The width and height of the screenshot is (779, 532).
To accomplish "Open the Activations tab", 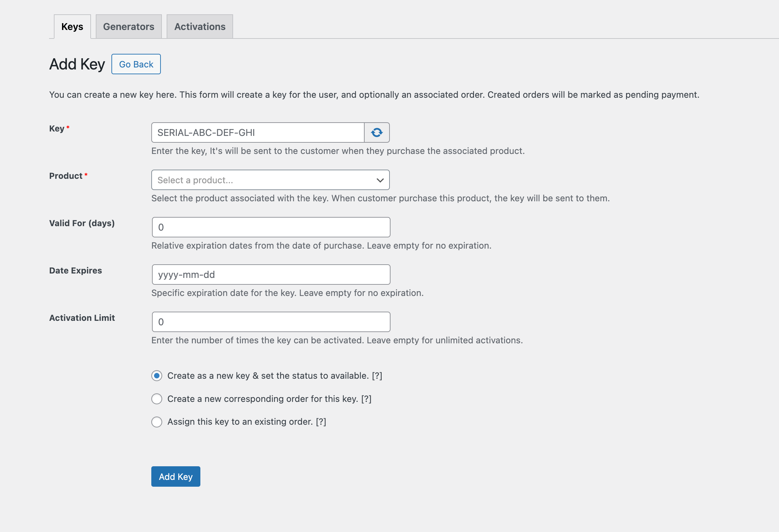I will pyautogui.click(x=200, y=27).
